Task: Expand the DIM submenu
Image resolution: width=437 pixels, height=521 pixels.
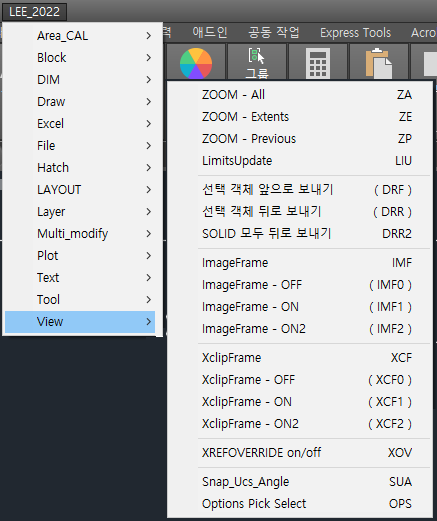Action: pyautogui.click(x=80, y=80)
